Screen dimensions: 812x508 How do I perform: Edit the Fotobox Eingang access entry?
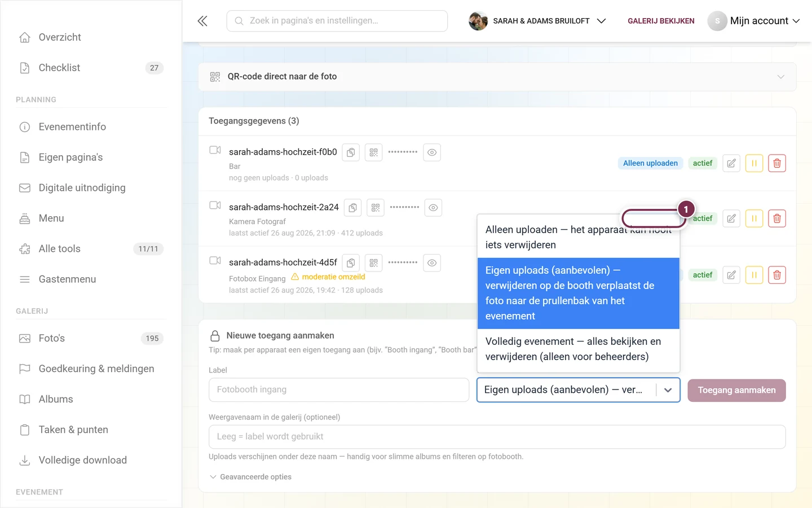[731, 275]
